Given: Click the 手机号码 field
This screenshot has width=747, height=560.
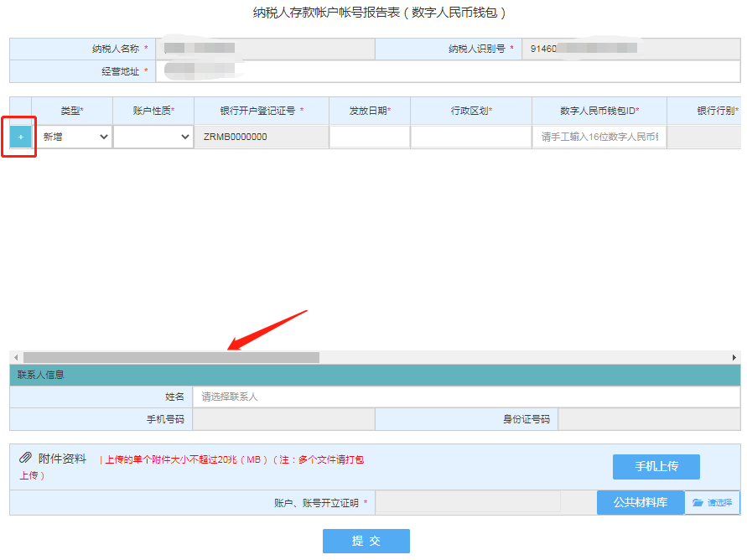Looking at the screenshot, I should point(283,419).
